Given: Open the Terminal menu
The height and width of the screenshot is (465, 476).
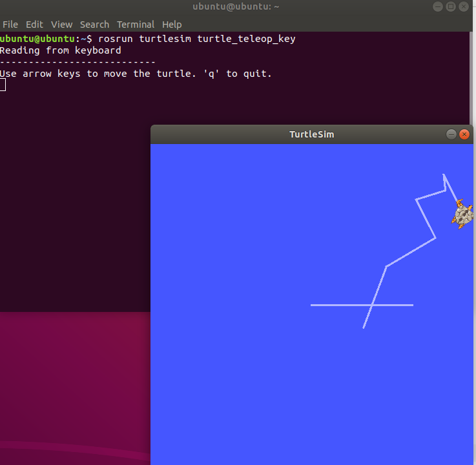Looking at the screenshot, I should 136,25.
